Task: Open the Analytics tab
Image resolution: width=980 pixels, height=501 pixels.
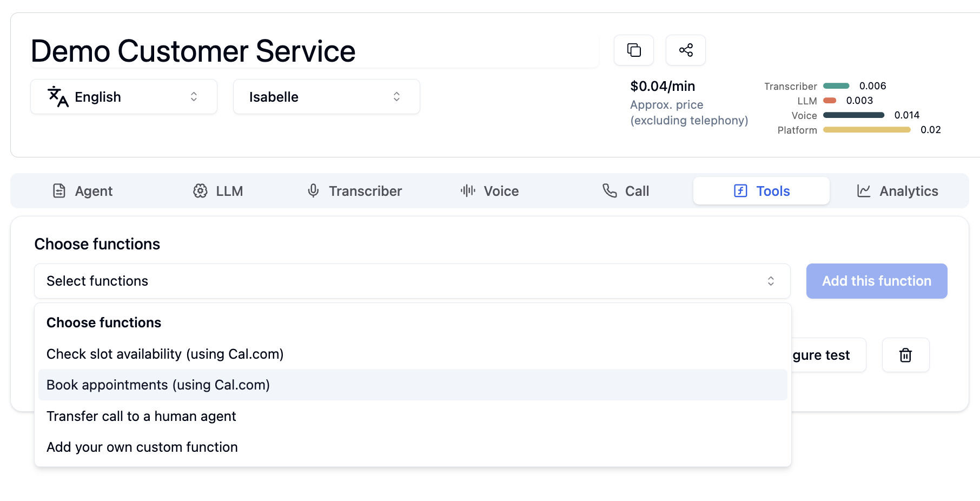Action: coord(897,191)
